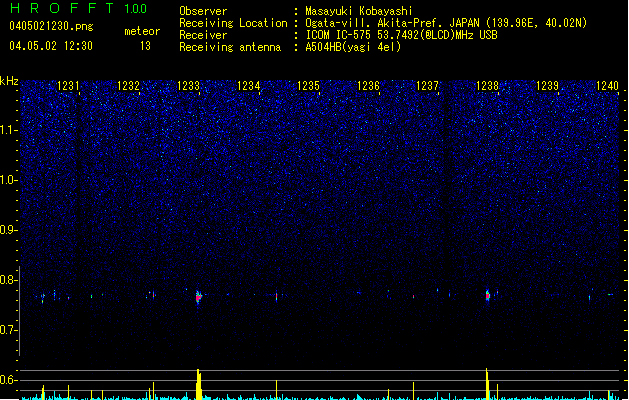Click the Observer label

(x=203, y=11)
